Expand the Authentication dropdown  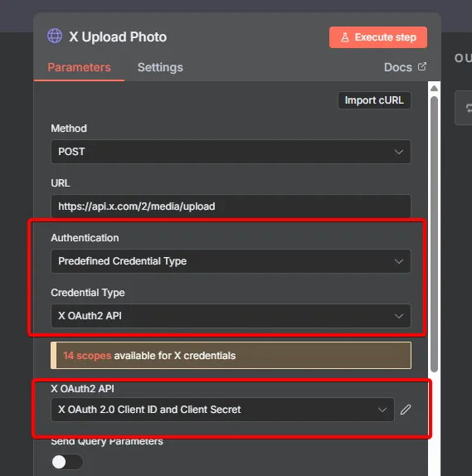(231, 261)
